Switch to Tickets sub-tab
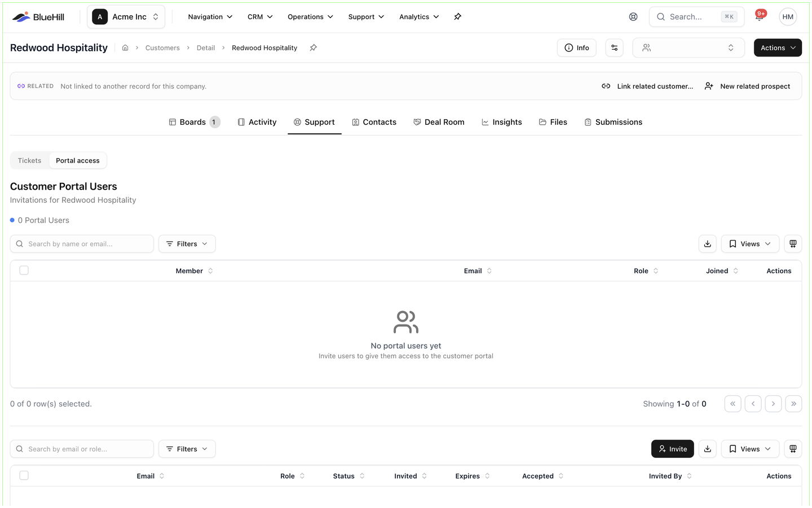The width and height of the screenshot is (812, 508). [29, 160]
